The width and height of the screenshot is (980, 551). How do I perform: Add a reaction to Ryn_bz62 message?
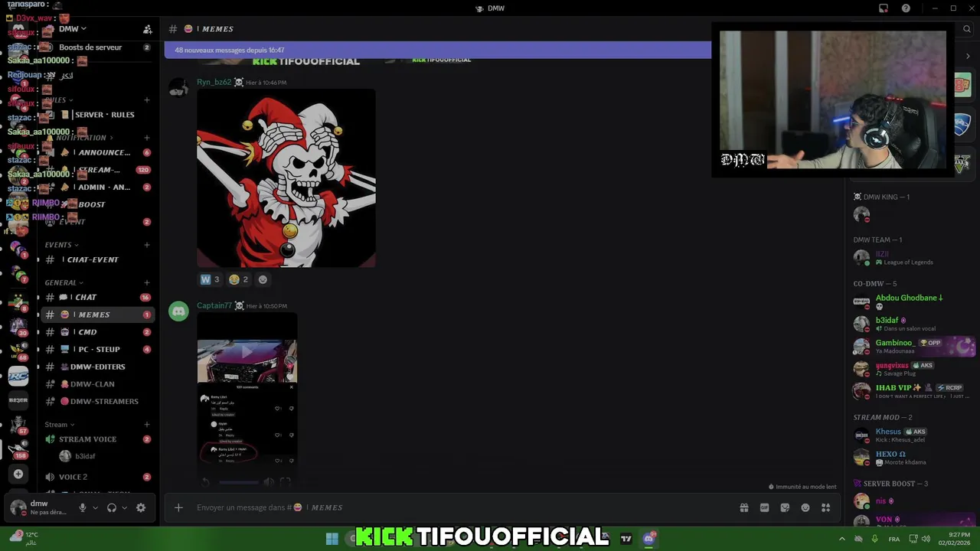[x=263, y=279]
